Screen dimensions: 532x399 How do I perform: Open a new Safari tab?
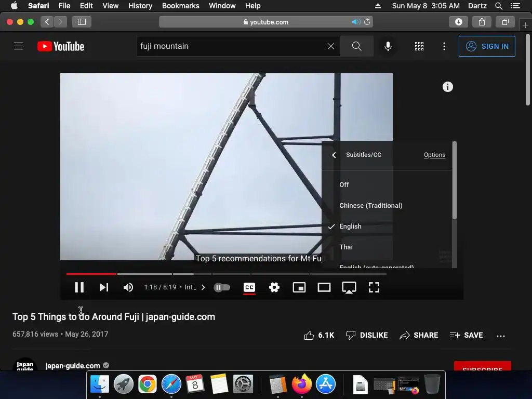pos(525,25)
